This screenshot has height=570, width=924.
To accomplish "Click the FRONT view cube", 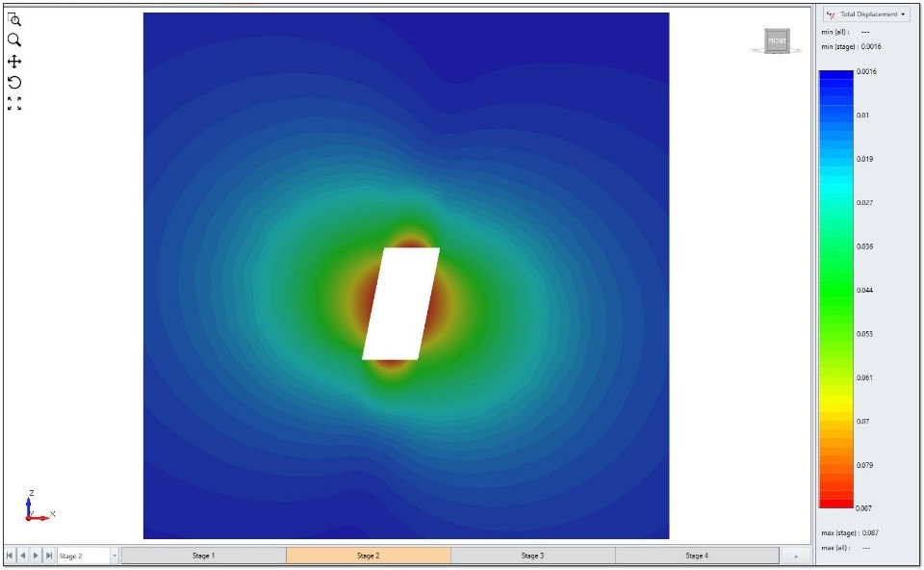I will 777,41.
